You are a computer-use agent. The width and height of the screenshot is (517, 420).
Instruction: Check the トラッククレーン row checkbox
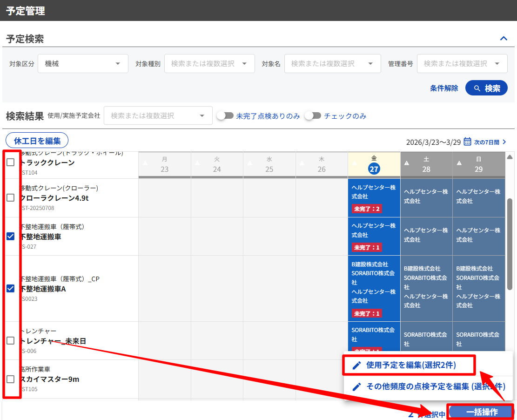11,163
